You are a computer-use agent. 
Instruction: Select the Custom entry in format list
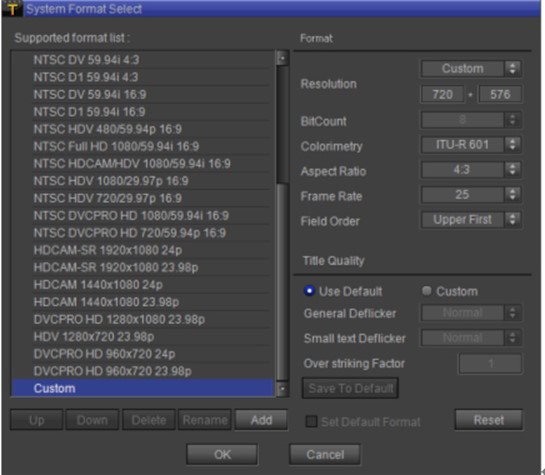[x=143, y=388]
